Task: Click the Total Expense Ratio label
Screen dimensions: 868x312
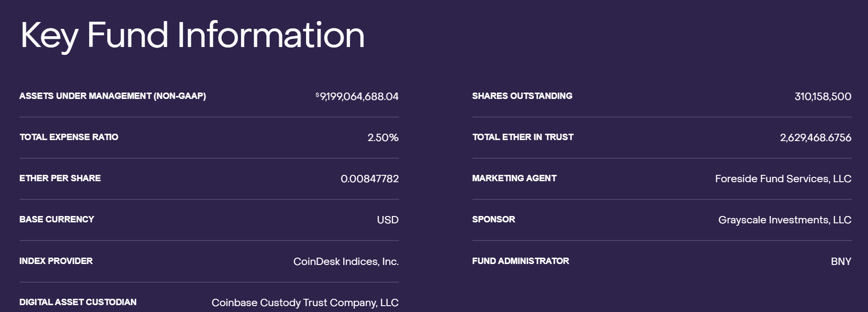Action: coord(69,137)
